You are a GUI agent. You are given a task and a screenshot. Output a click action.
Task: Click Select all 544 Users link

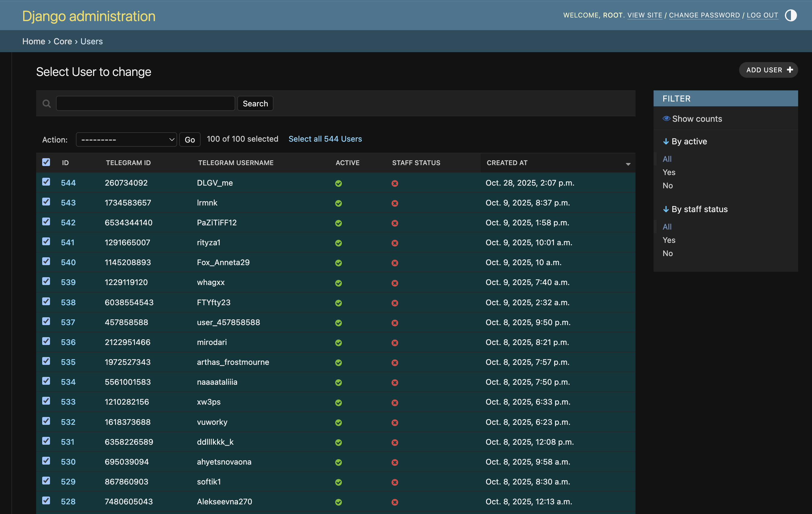[x=325, y=139]
